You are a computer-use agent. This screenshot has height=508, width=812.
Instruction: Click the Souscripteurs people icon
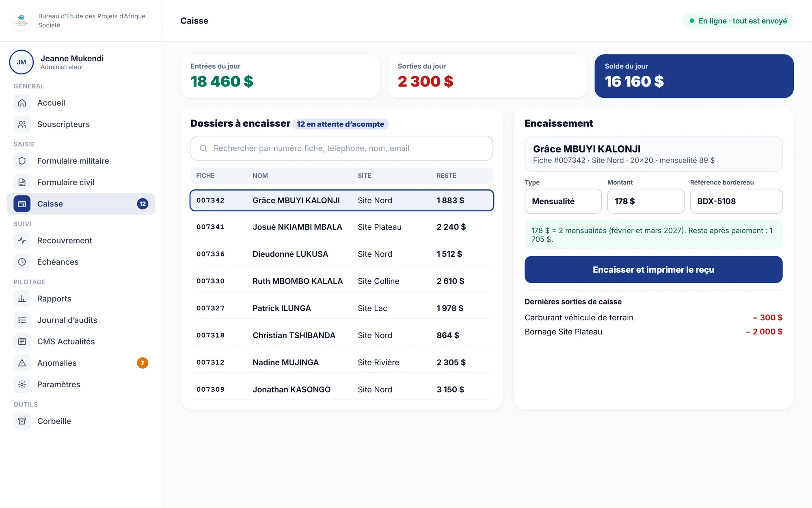pos(22,124)
